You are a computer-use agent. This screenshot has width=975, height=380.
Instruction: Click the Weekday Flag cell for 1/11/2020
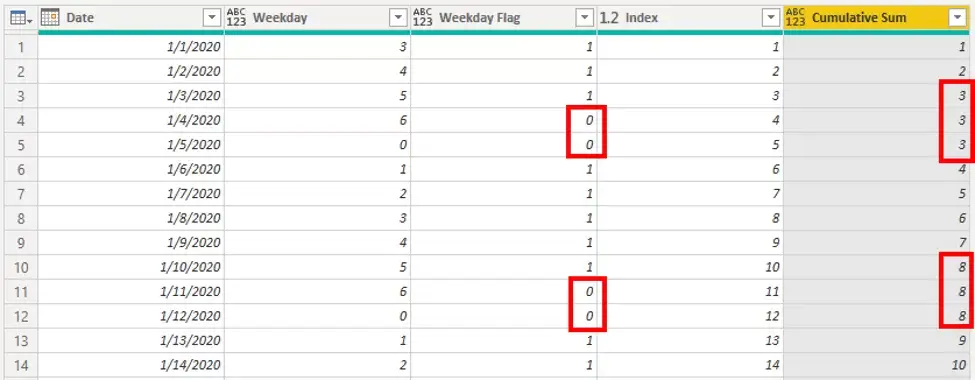[504, 291]
